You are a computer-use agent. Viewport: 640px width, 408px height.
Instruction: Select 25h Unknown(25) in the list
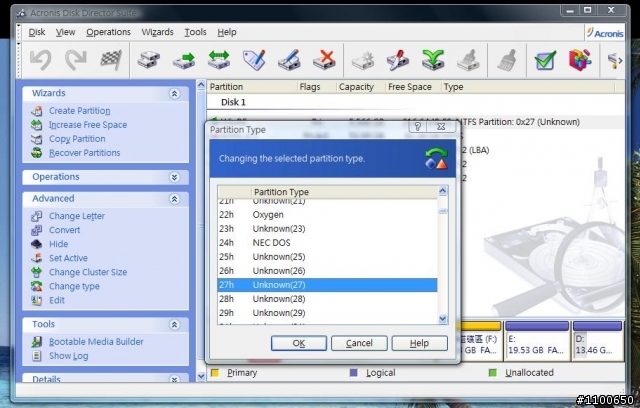point(327,257)
